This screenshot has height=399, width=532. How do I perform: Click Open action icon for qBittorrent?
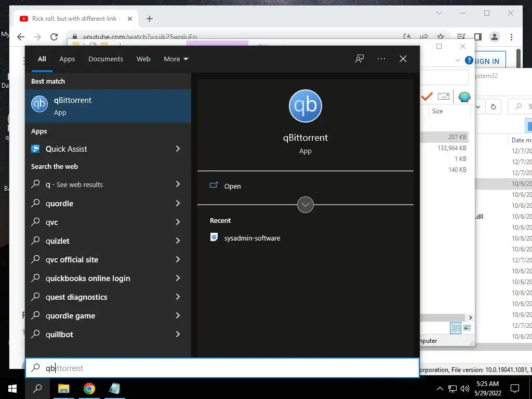tap(214, 185)
